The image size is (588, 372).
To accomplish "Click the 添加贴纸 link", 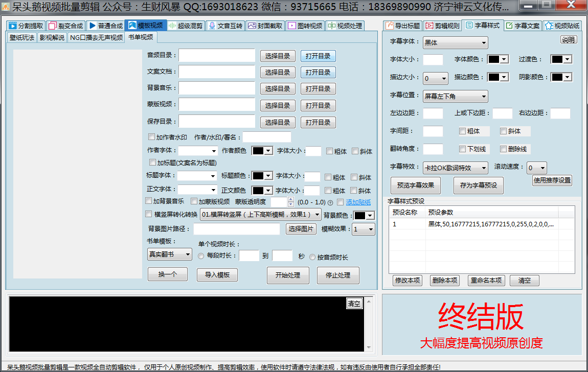I will [x=358, y=202].
